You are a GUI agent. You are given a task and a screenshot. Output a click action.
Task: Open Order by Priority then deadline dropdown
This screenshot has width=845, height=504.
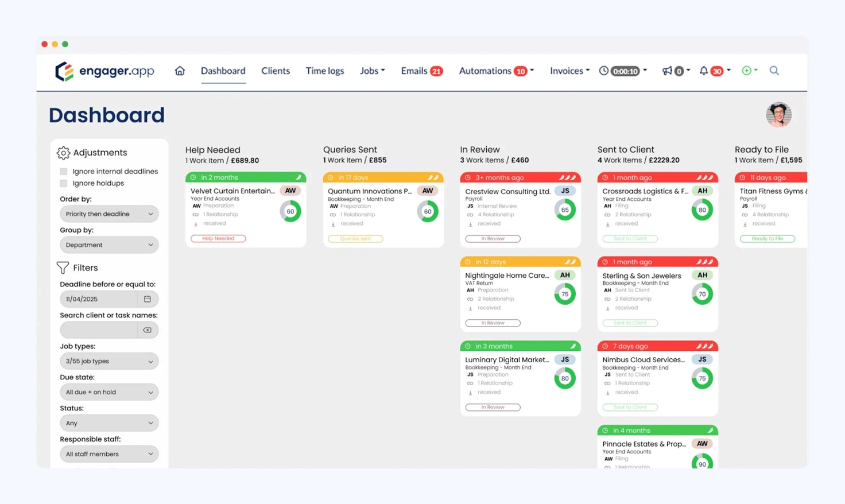click(109, 214)
